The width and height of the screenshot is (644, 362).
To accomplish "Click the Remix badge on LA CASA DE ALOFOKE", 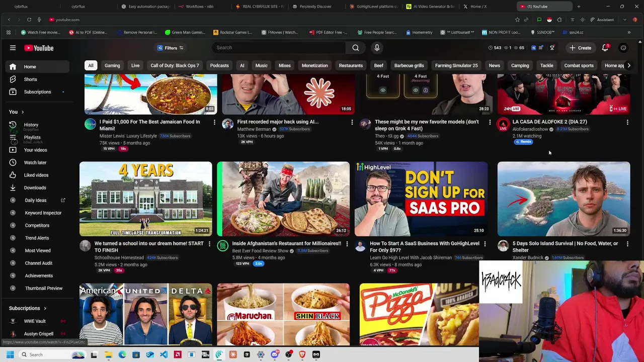I will pos(523,142).
